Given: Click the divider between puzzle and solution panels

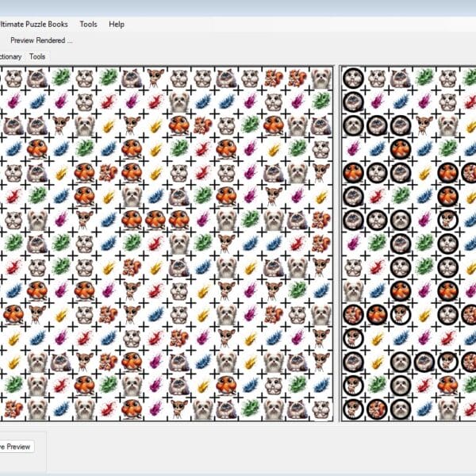Looking at the screenshot, I should coord(336,238).
